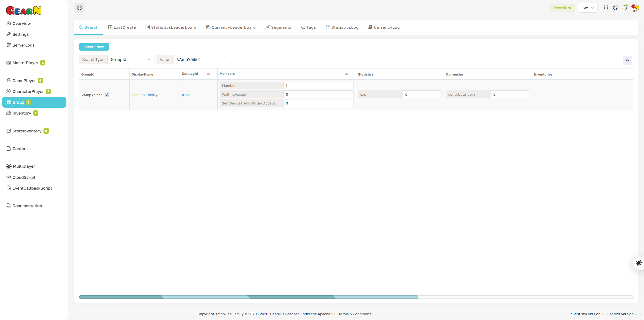Open Terms & Conditions link
Image resolution: width=644 pixels, height=320 pixels.
point(355,314)
